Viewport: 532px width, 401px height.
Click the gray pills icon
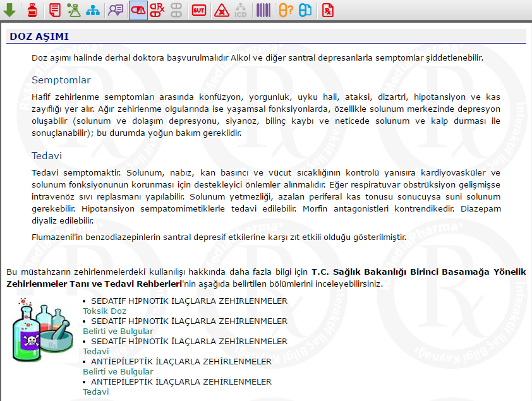coord(176,10)
